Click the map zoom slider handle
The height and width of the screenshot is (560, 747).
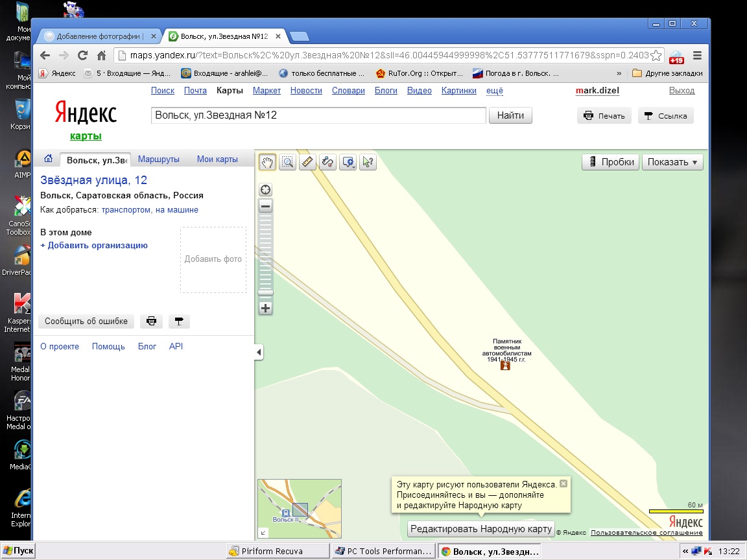coord(265,292)
